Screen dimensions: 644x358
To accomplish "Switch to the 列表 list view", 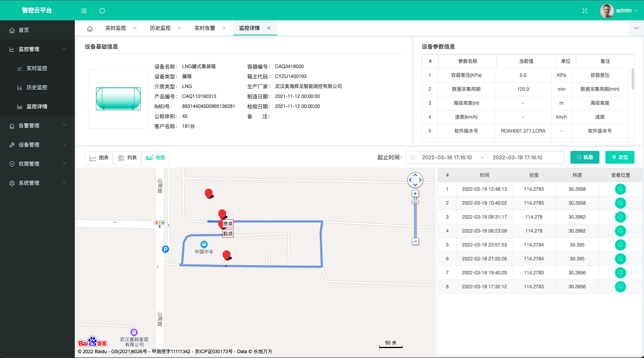I will (127, 158).
